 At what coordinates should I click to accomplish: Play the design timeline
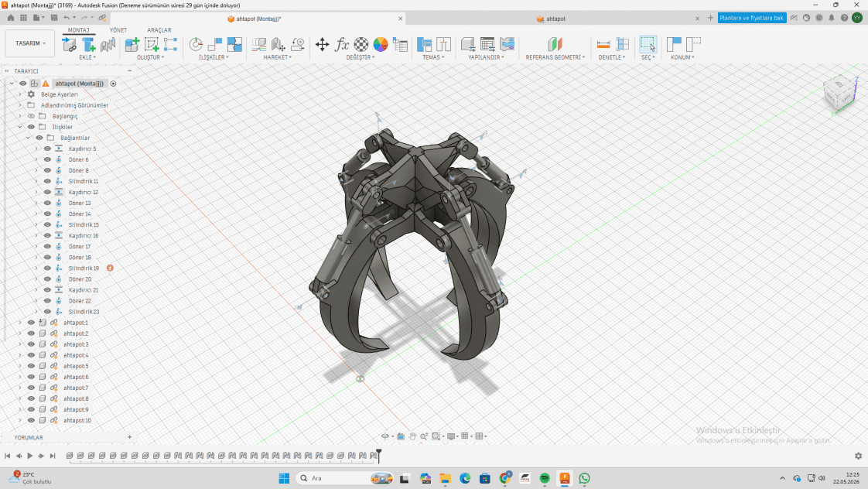coord(30,456)
